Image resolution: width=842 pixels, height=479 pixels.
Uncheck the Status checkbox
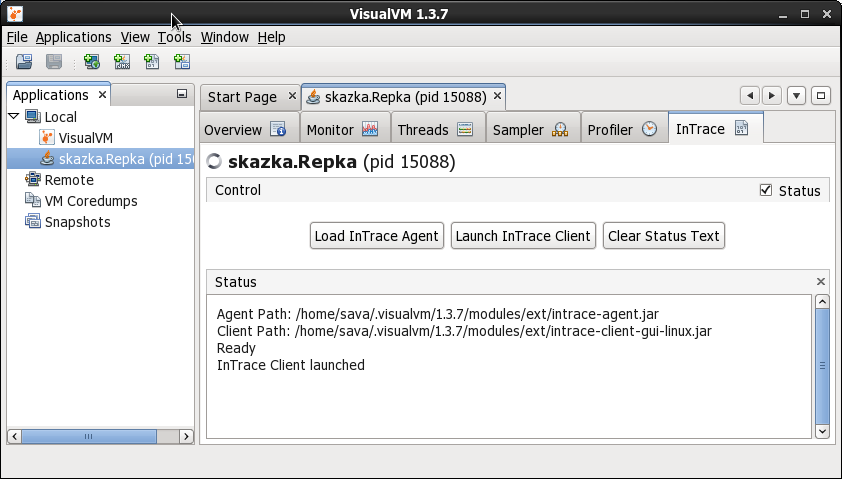coord(766,190)
